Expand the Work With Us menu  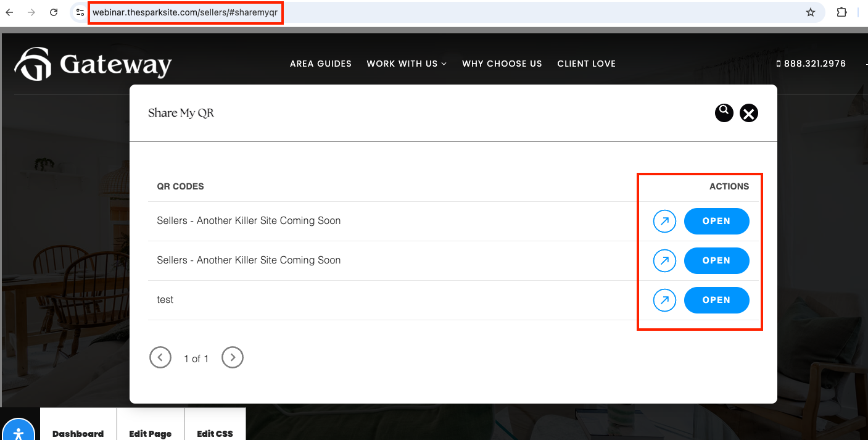[x=407, y=64]
